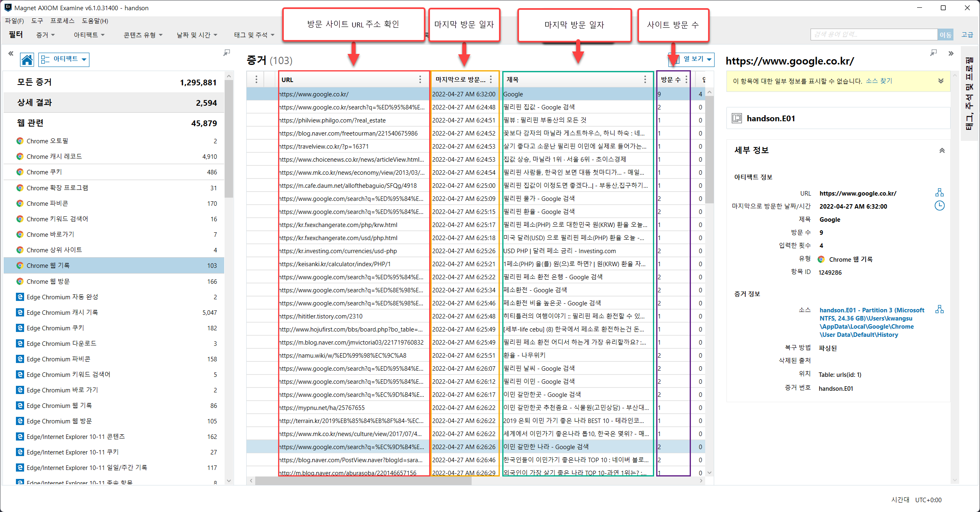Select the Chrome 웹 기록 item
This screenshot has height=512, width=980.
coord(114,265)
